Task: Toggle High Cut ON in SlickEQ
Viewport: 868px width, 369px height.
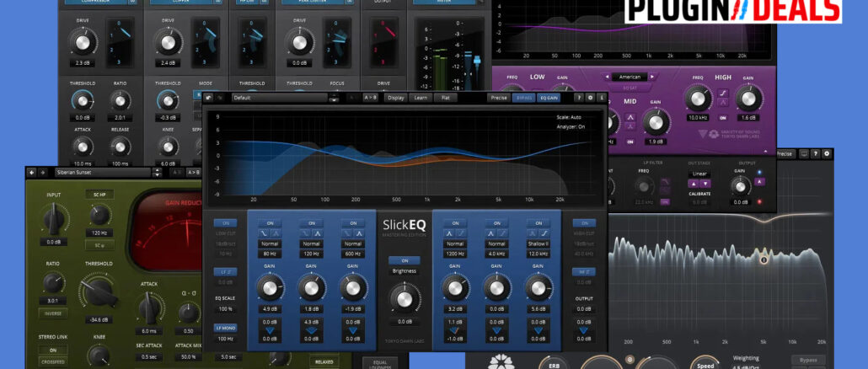Action: click(x=584, y=223)
